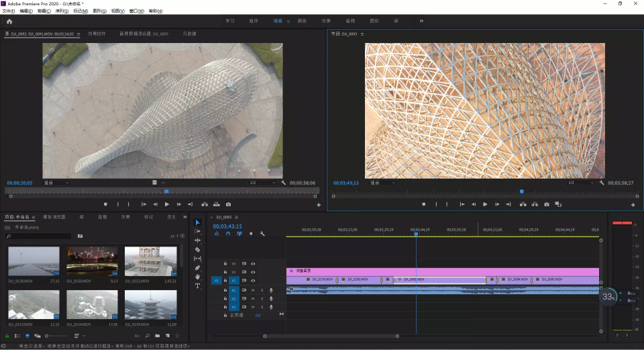This screenshot has height=350, width=644.
Task: Expand Project panel tab overflow chevrons
Action: (x=185, y=217)
